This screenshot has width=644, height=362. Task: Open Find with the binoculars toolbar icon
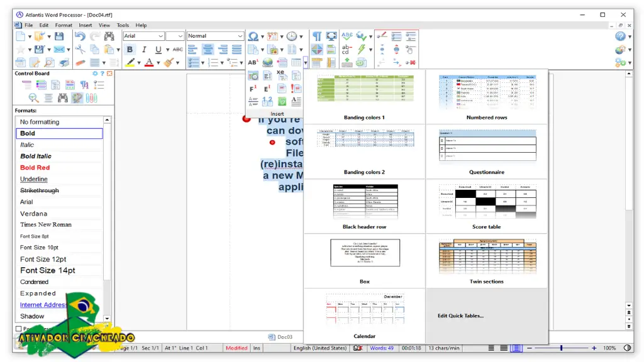[x=109, y=36]
